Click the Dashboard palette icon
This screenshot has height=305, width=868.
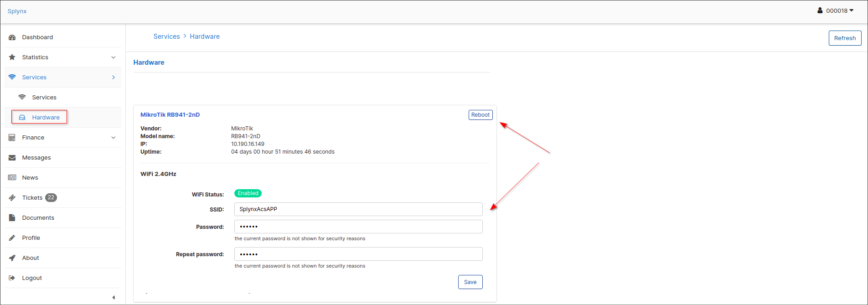pyautogui.click(x=12, y=37)
